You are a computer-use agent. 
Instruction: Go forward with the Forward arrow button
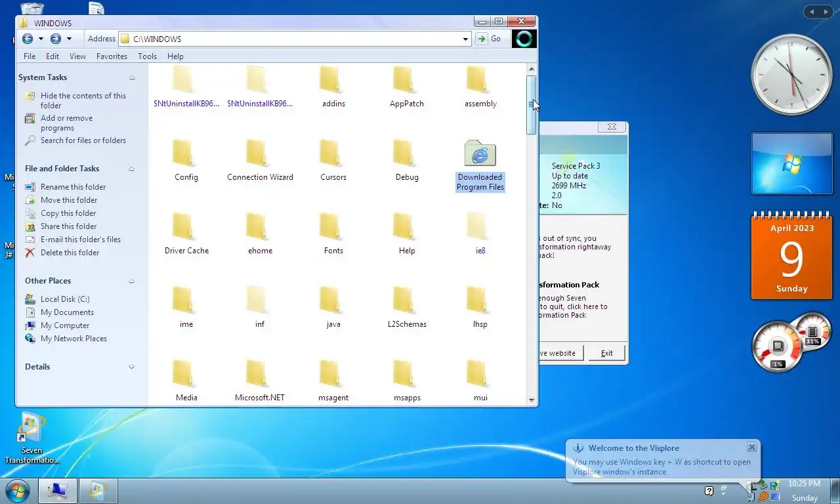(56, 39)
